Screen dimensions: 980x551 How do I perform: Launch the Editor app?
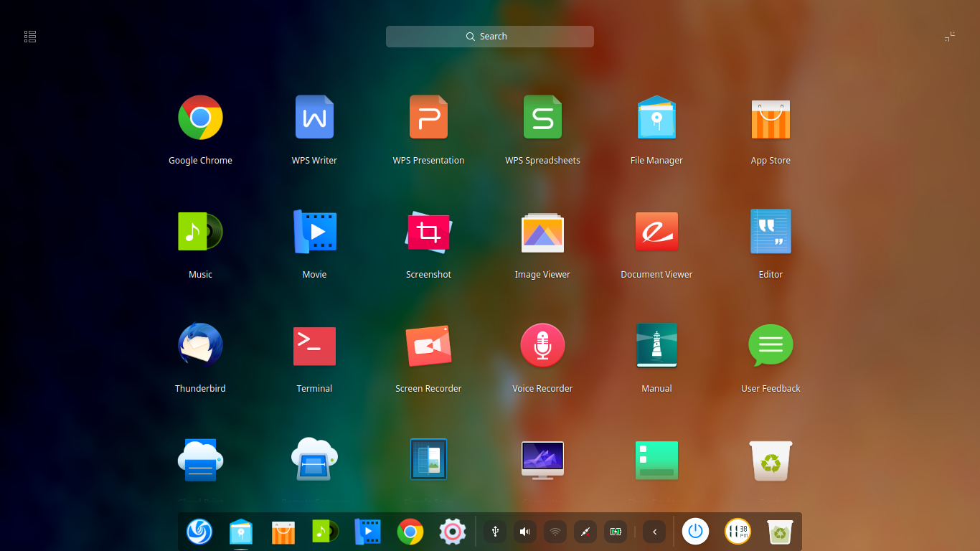click(x=771, y=231)
